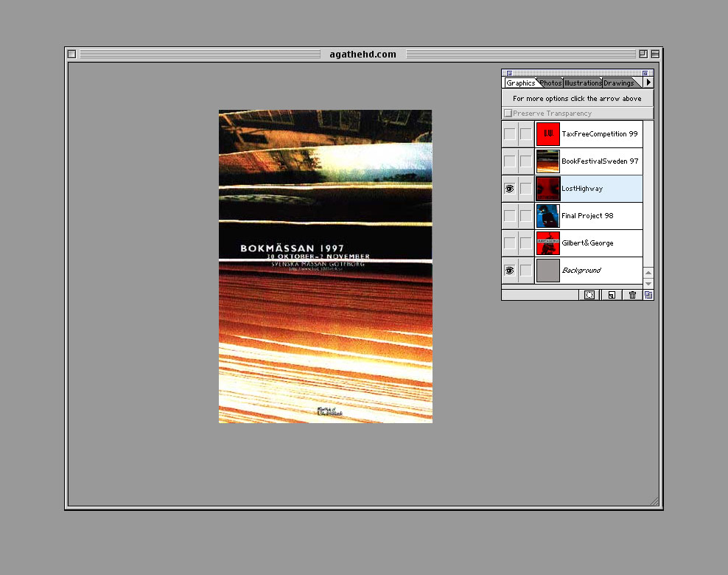The image size is (728, 575).
Task: Click the agathehd.com window collapse box
Action: (655, 54)
